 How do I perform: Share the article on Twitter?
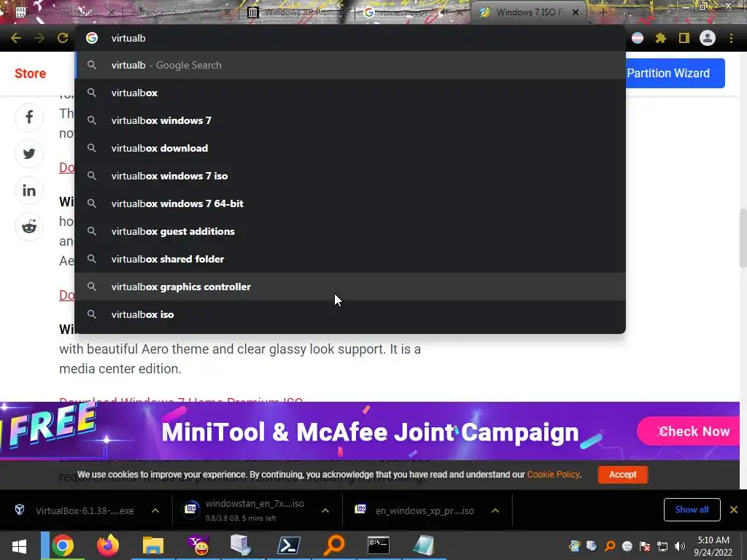coord(29,153)
